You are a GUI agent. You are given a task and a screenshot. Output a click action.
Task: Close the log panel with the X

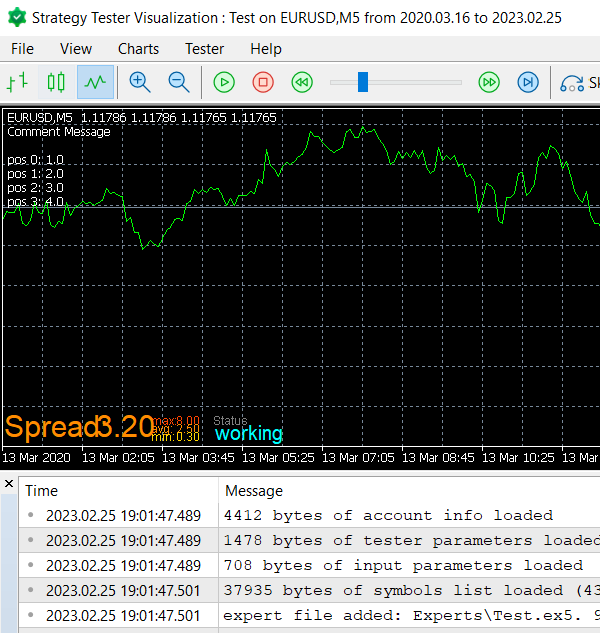(9, 483)
